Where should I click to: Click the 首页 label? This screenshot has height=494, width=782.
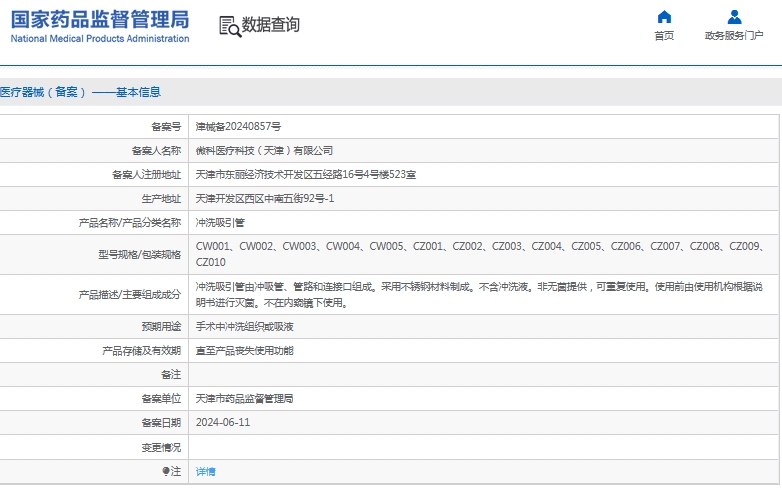click(x=664, y=35)
